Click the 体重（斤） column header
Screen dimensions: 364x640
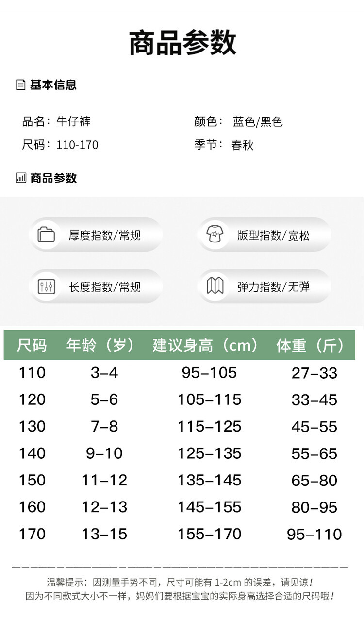311,346
